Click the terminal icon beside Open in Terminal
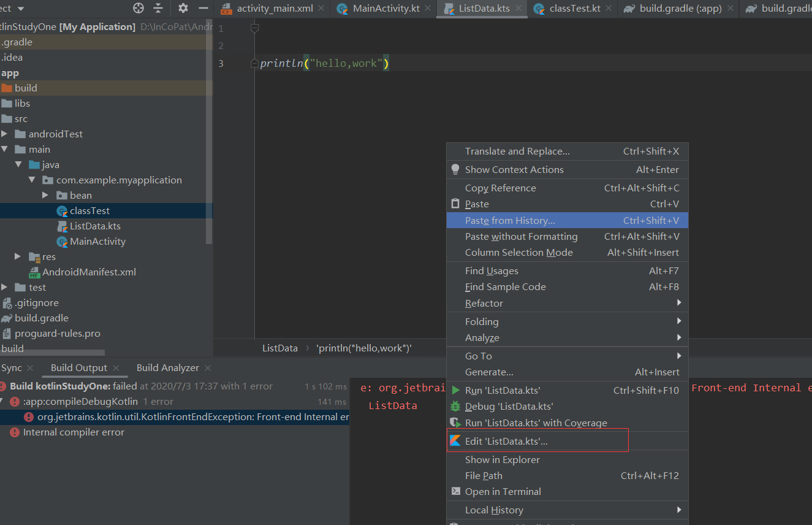812x525 pixels. coord(455,491)
